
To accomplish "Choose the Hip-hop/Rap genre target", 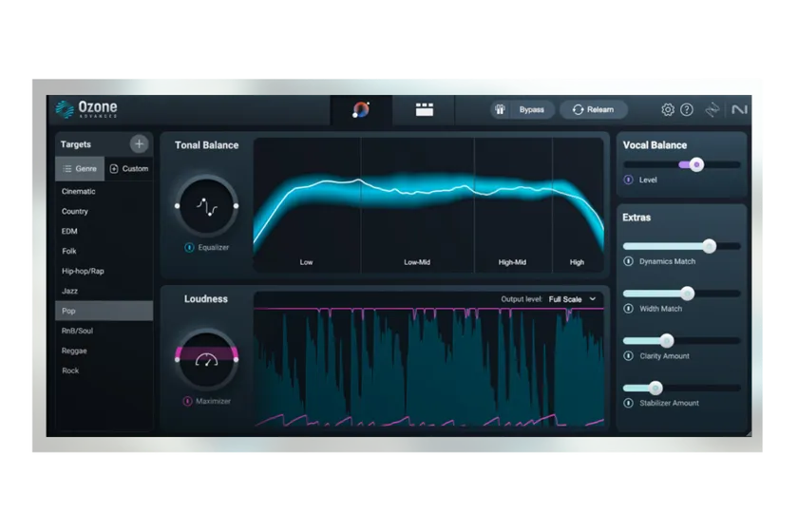I will pos(104,271).
